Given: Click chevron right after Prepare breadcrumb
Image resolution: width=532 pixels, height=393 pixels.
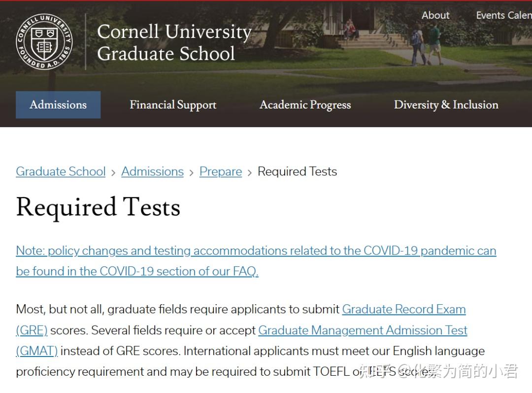Looking at the screenshot, I should (x=250, y=172).
